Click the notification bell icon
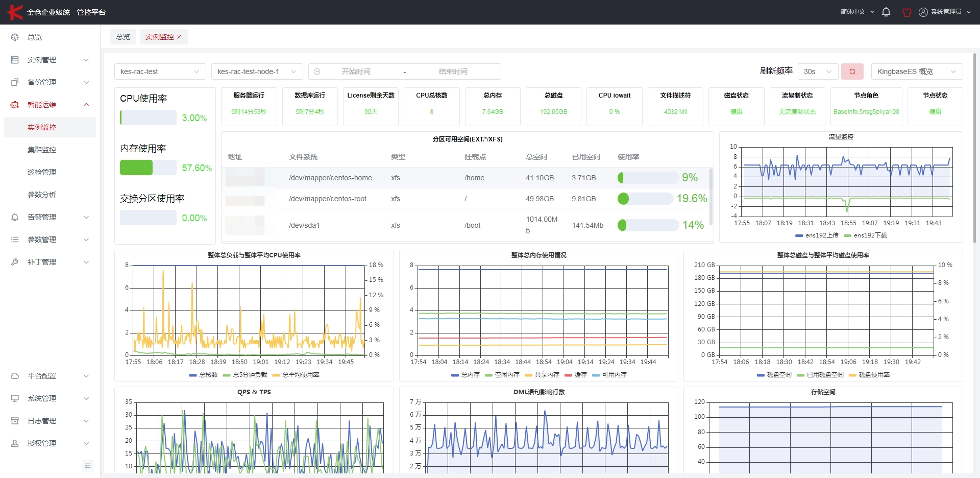The height and width of the screenshot is (478, 980). tap(886, 12)
